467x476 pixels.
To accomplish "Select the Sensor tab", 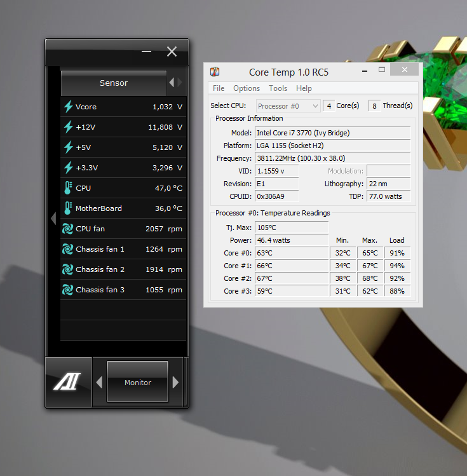I will pyautogui.click(x=114, y=83).
